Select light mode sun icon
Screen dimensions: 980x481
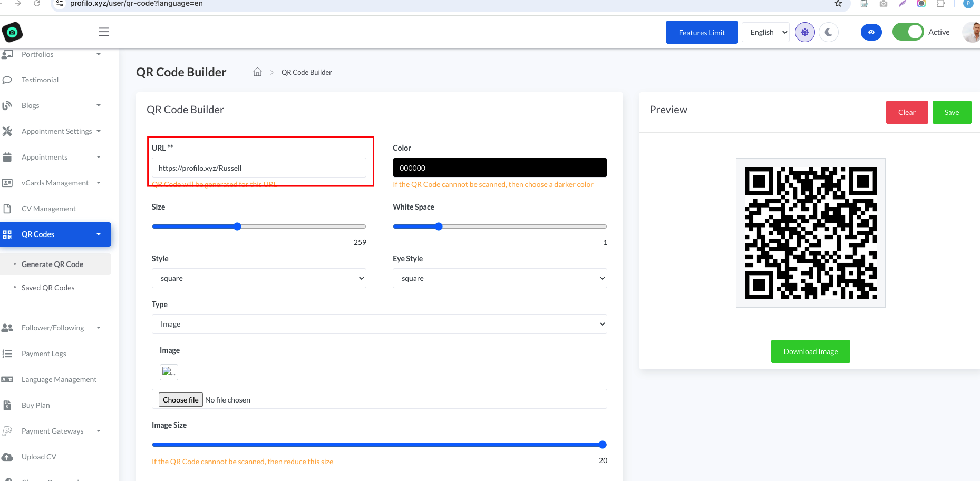[x=804, y=32]
